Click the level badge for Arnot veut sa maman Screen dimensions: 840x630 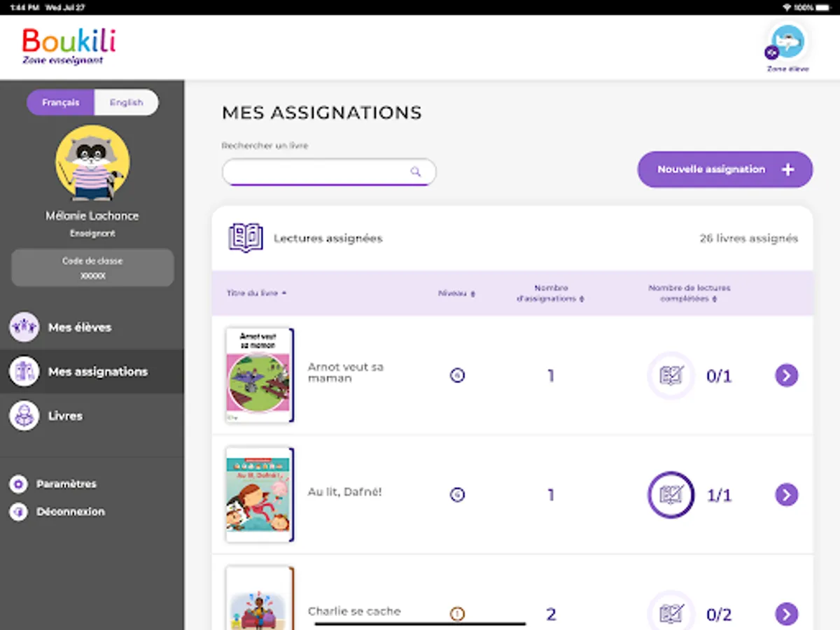(x=457, y=376)
